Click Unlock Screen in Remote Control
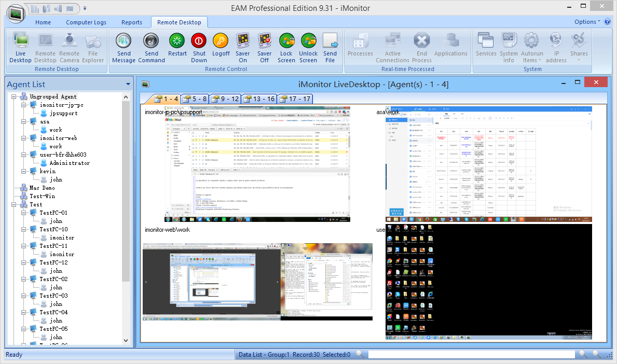The width and height of the screenshot is (617, 364). [x=308, y=48]
